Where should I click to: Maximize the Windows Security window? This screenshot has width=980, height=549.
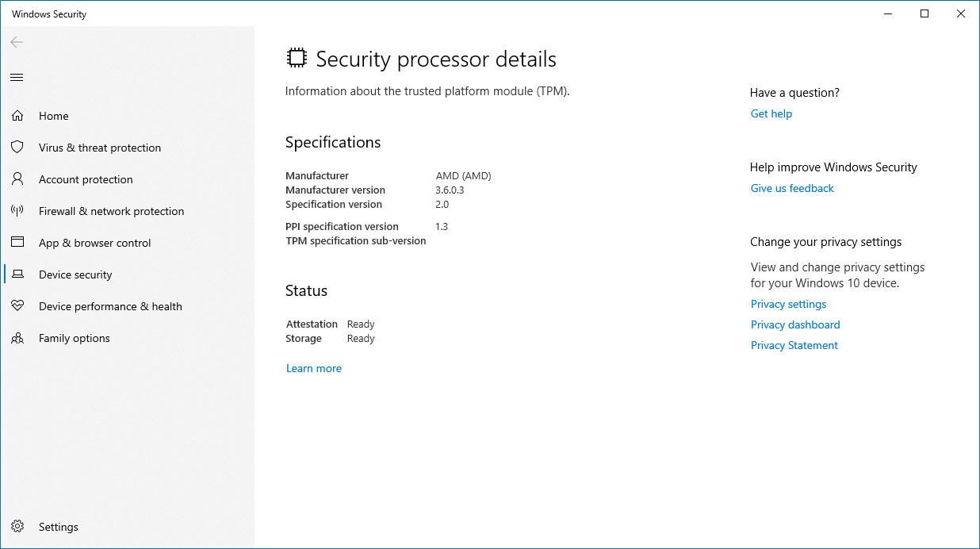(924, 13)
